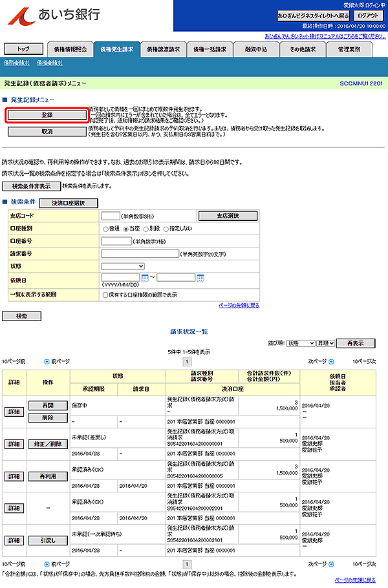Switch to the 管理業務 tab
The width and height of the screenshot is (388, 588).
point(349,49)
